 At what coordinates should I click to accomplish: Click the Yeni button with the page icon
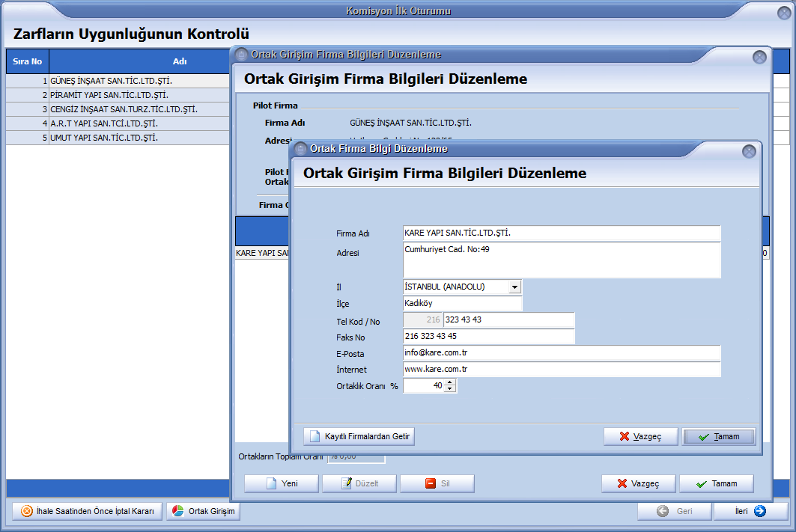click(x=282, y=483)
